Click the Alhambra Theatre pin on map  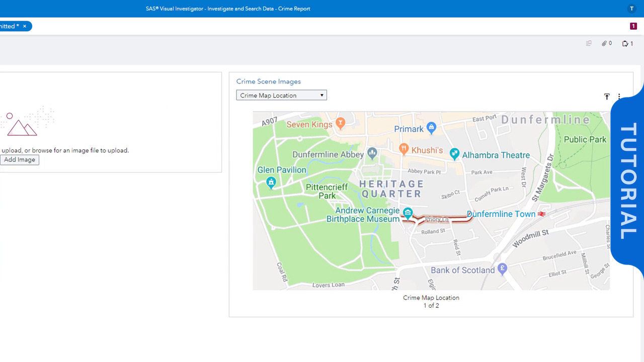click(x=454, y=154)
